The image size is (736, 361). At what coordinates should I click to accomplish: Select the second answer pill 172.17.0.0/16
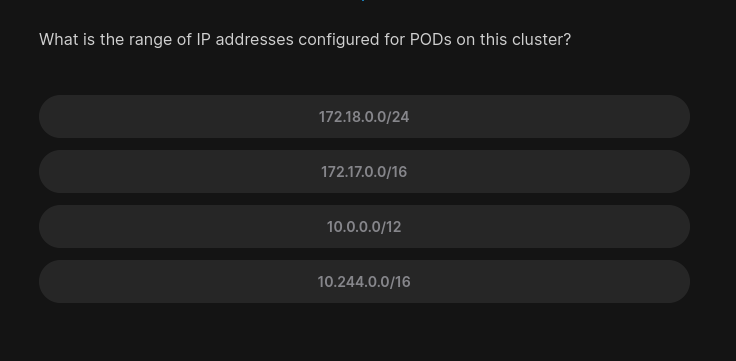point(364,171)
